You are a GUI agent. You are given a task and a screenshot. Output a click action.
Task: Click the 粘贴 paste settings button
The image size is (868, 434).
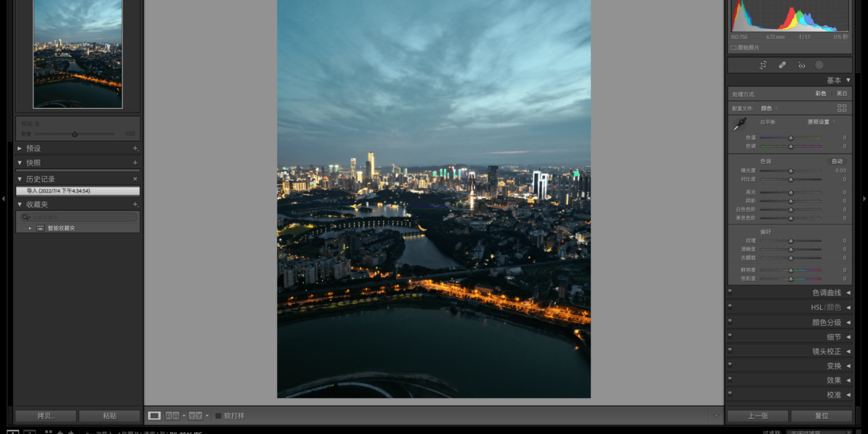[x=110, y=416]
